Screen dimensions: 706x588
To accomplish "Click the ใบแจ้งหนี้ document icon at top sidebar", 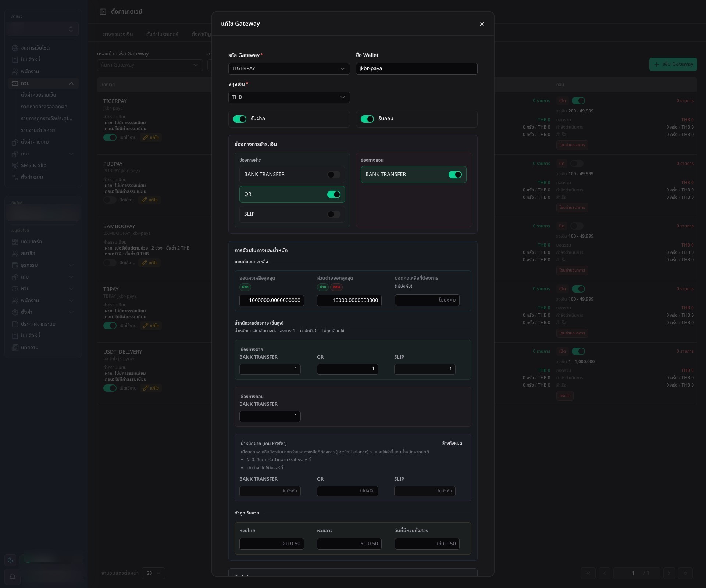I will [x=15, y=60].
